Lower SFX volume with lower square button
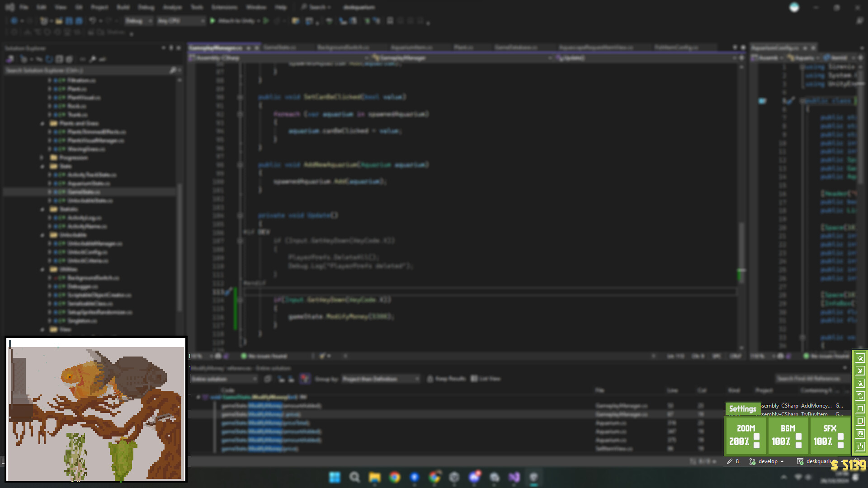Screen dimensions: 868x488 click(x=840, y=445)
